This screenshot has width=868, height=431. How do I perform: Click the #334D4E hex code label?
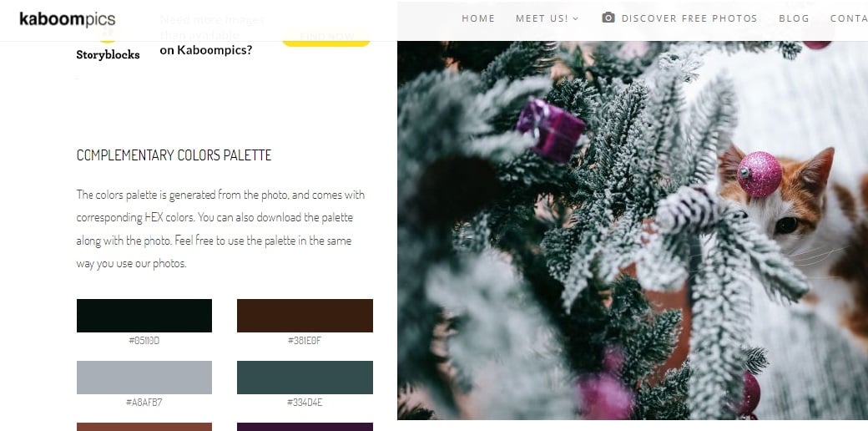coord(305,403)
